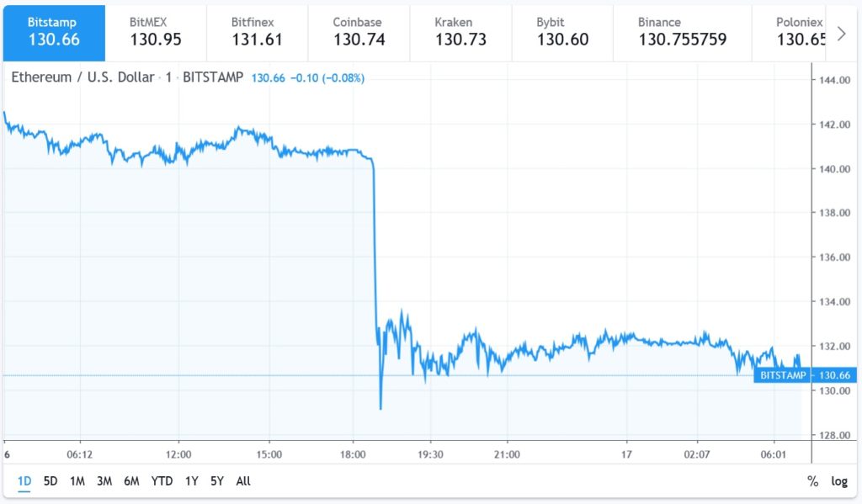This screenshot has height=504, width=862.
Task: Choose the Coinbase price tab
Action: tap(359, 32)
